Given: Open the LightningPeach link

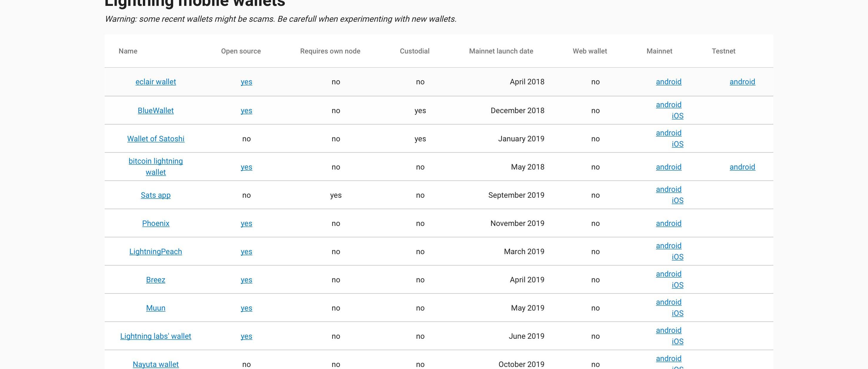Looking at the screenshot, I should 155,252.
